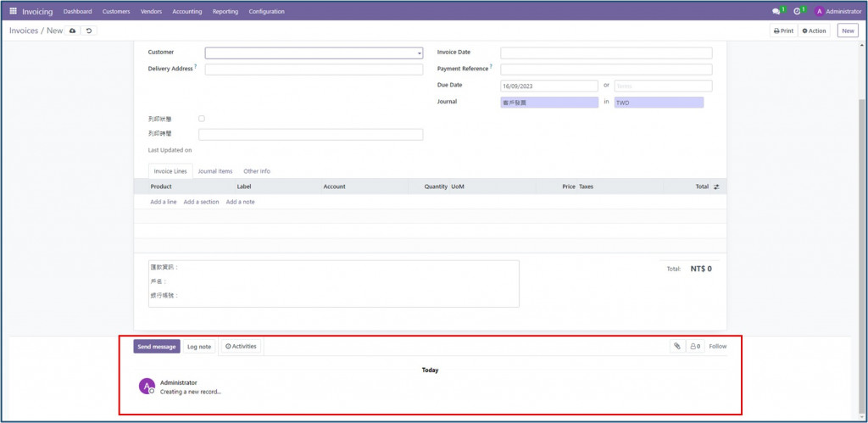868x423 pixels.
Task: Open the Journal selection field
Action: click(x=549, y=103)
